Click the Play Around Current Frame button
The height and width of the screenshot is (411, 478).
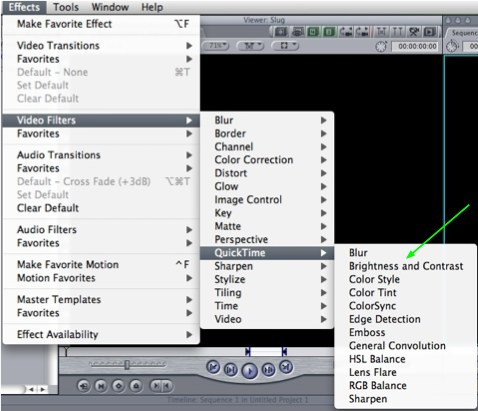point(269,370)
